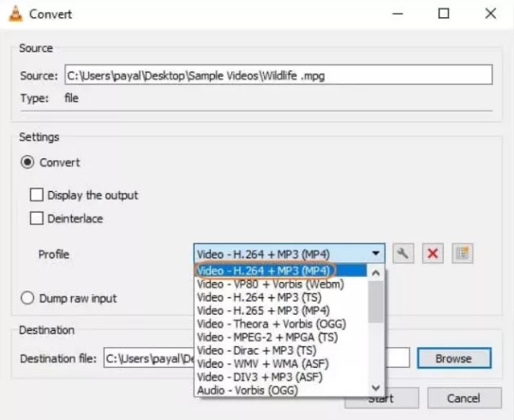Click the Source file path field
Screen dimensions: 514x420
[278, 75]
